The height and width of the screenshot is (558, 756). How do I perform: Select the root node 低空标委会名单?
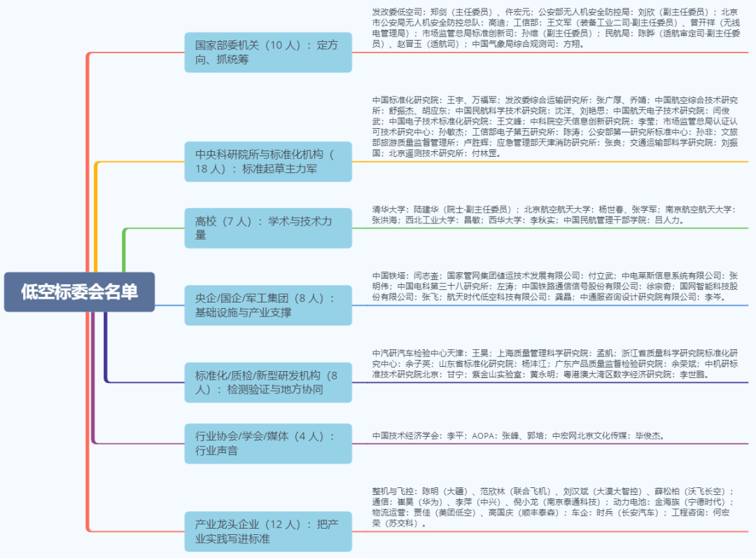coord(80,292)
